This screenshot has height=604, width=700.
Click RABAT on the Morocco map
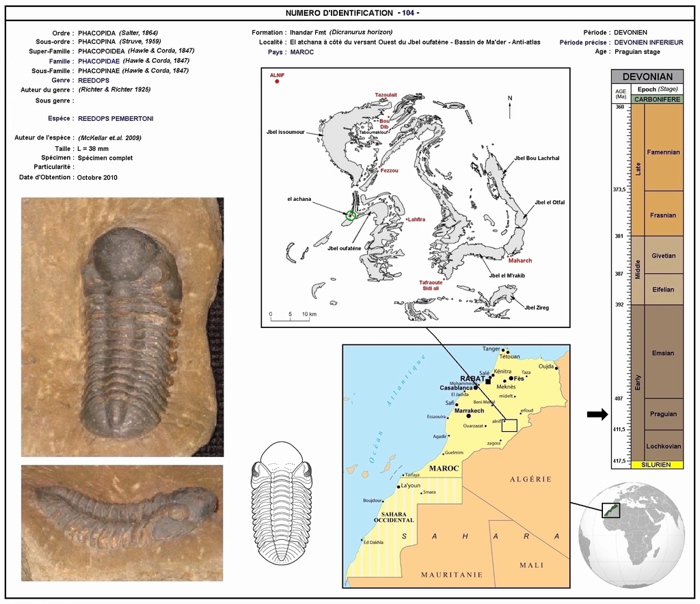coord(472,379)
